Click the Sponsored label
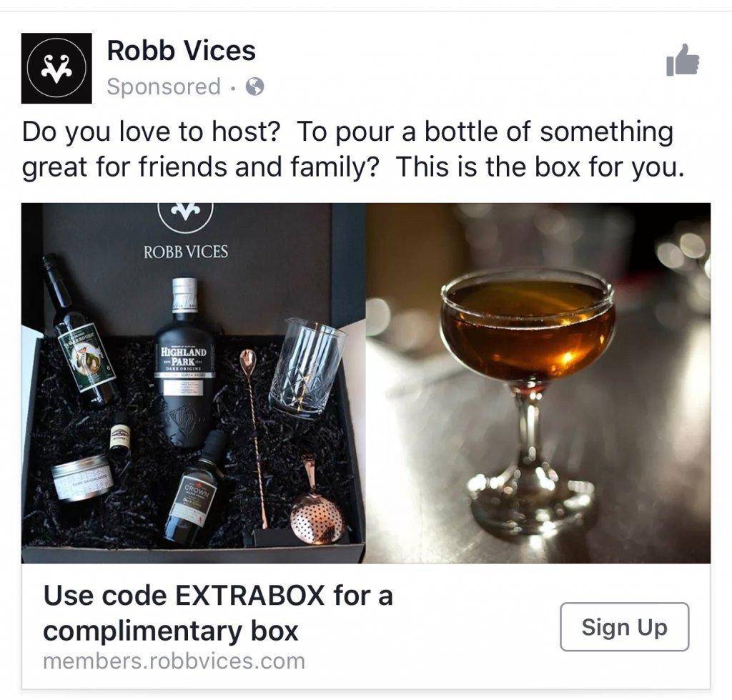This screenshot has width=732, height=700. (164, 87)
